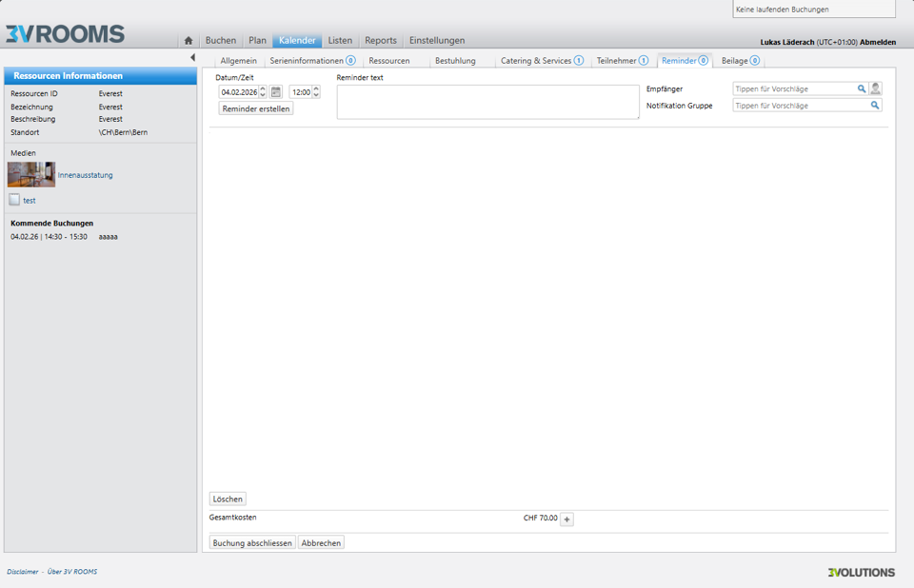Click the plus icon beside Gesamtkosten
This screenshot has width=914, height=588.
point(566,519)
